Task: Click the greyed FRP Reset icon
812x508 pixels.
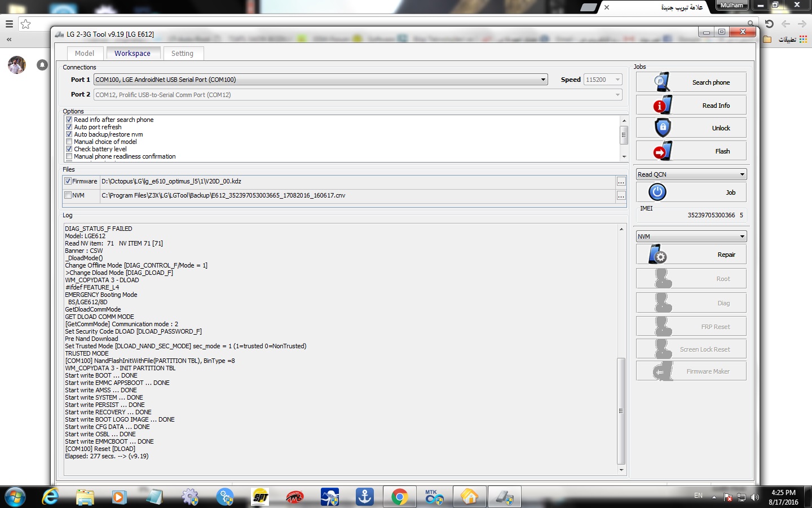Action: 664,327
